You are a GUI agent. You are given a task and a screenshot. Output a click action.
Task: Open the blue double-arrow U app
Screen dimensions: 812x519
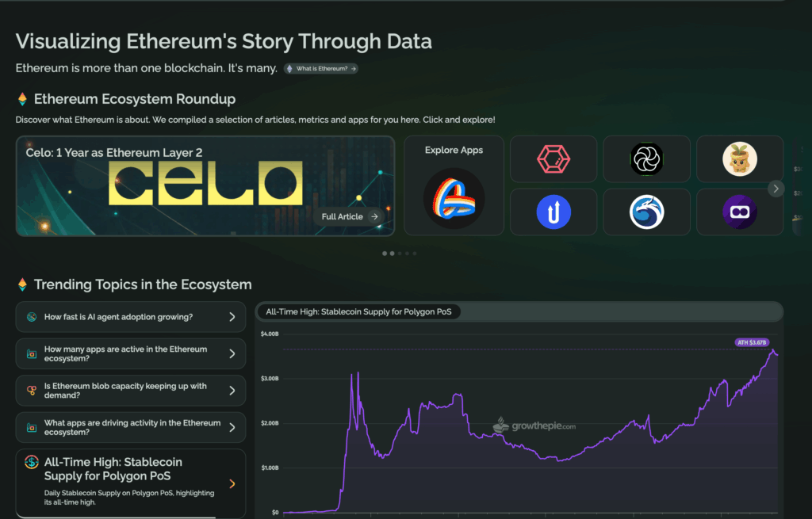click(x=553, y=212)
